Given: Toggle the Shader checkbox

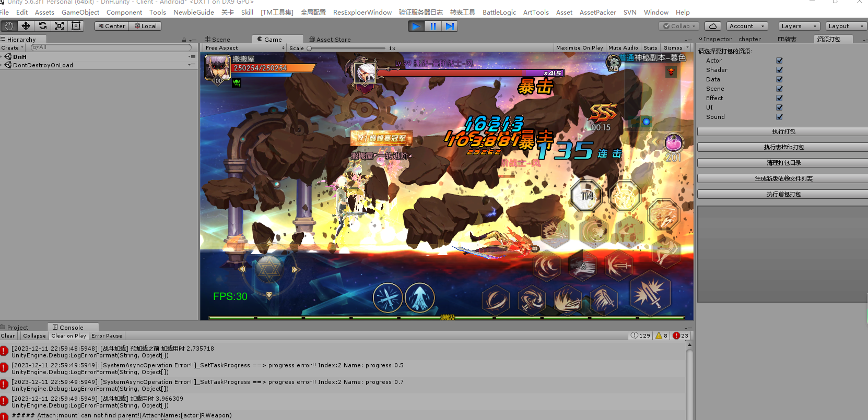Looking at the screenshot, I should [x=779, y=70].
